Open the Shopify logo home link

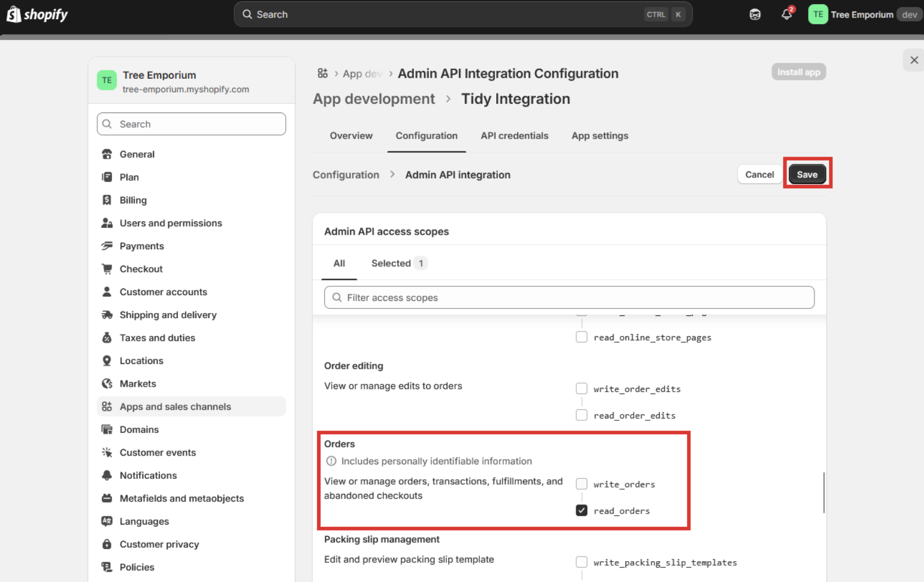click(37, 14)
